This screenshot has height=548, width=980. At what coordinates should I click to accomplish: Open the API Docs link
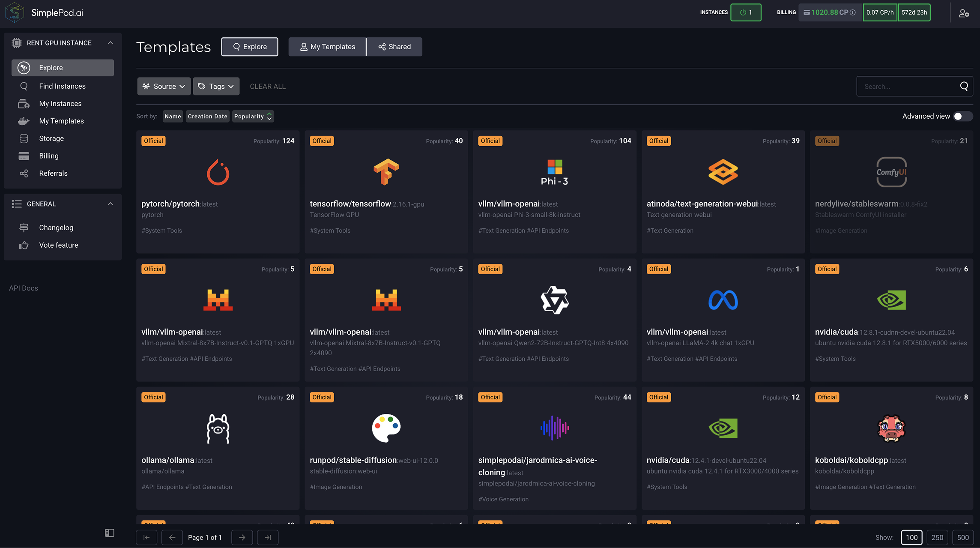pos(24,288)
